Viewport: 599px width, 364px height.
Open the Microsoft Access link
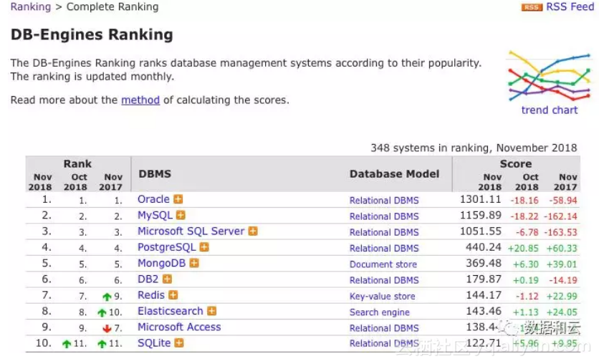coord(179,327)
